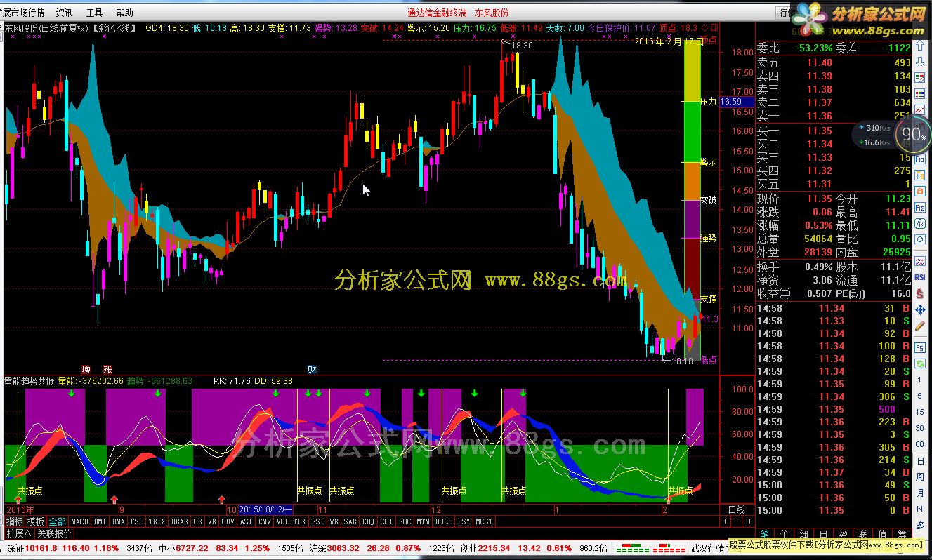Click the 16.59 pressure price label
Screen dimensions: 932x560
point(736,102)
